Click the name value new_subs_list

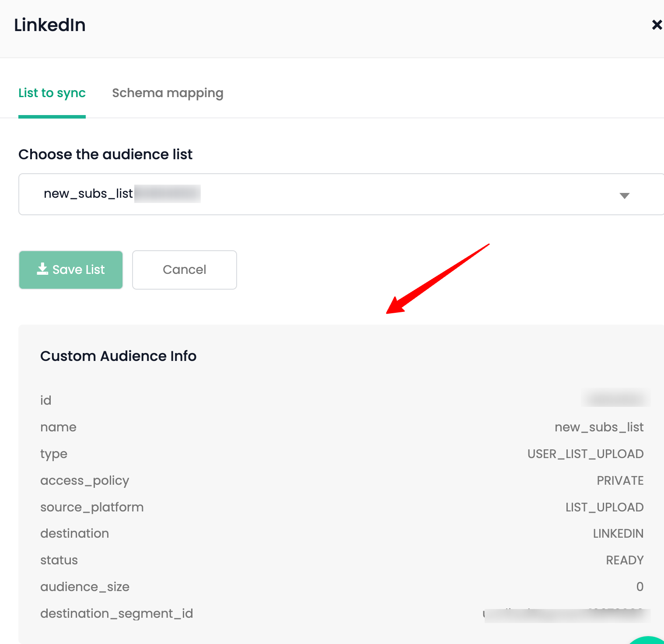pos(598,427)
